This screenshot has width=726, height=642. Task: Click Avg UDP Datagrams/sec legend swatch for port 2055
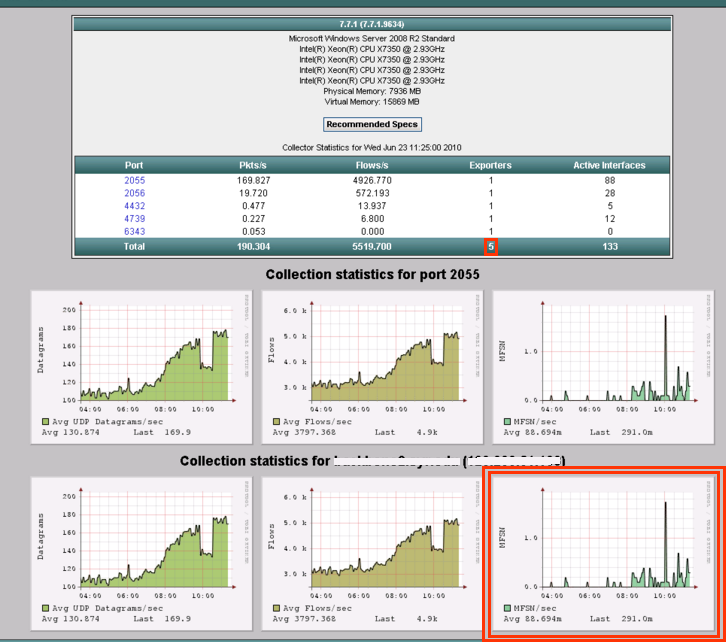(45, 423)
